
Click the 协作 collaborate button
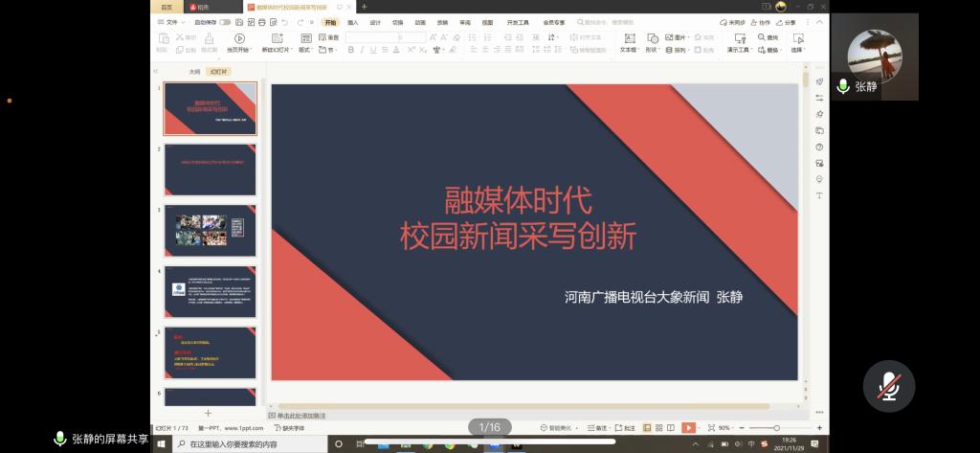click(x=760, y=22)
